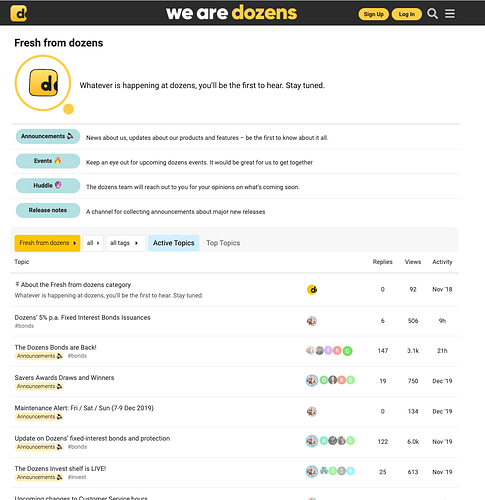Screen dimensions: 485x500
Task: Open 'Dozens' 5% p.a. Fixed Interest Bonds Issuances' topic
Action: 82,317
